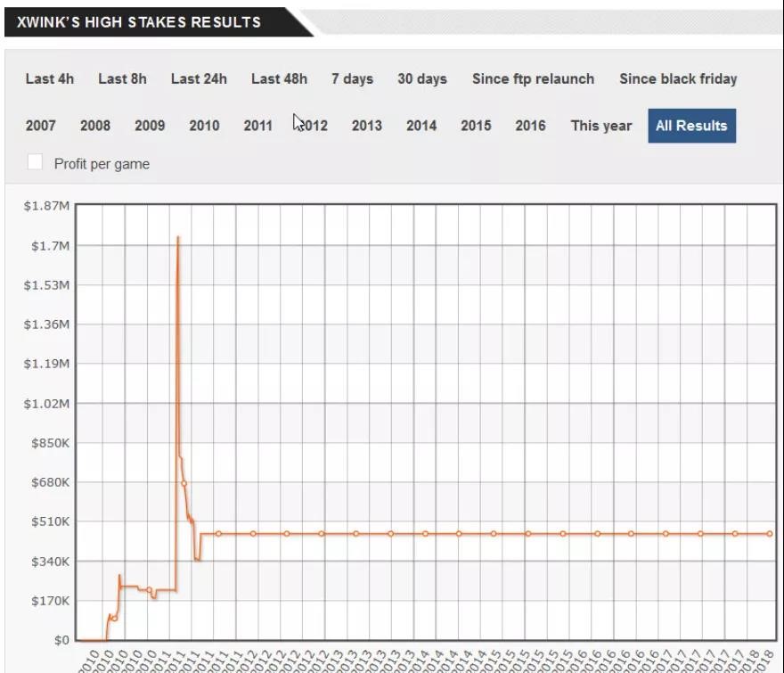View results for 2015
The width and height of the screenshot is (784, 673).
coord(476,126)
